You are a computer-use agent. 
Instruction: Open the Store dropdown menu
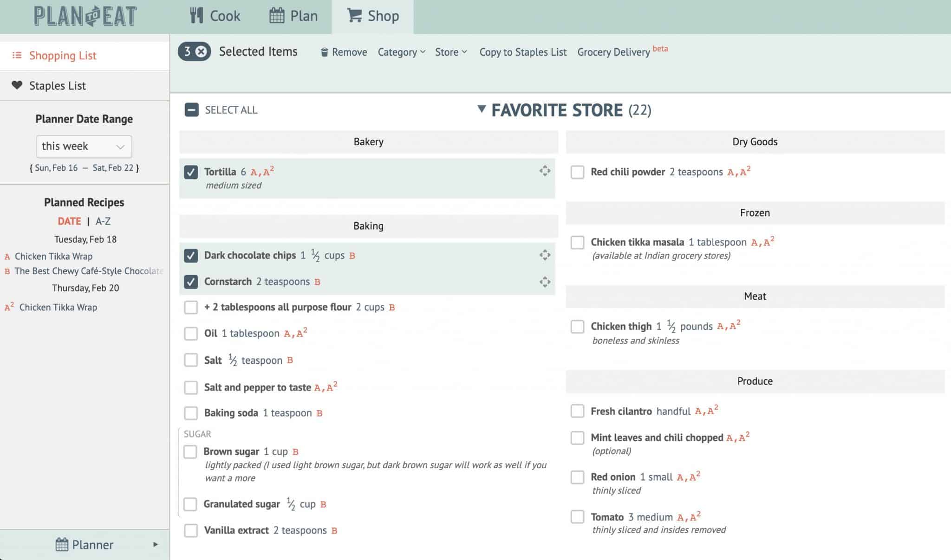[450, 52]
